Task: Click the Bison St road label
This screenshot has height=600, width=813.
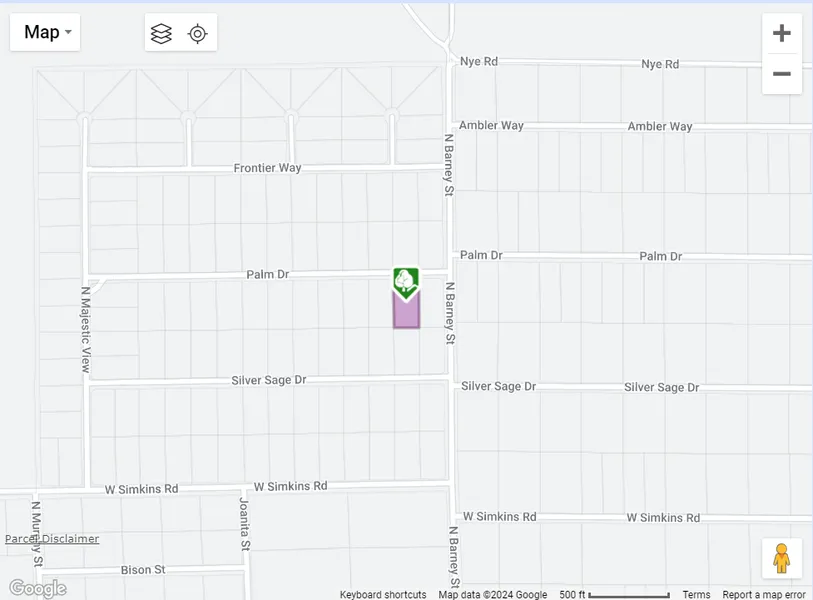Action: (x=142, y=570)
